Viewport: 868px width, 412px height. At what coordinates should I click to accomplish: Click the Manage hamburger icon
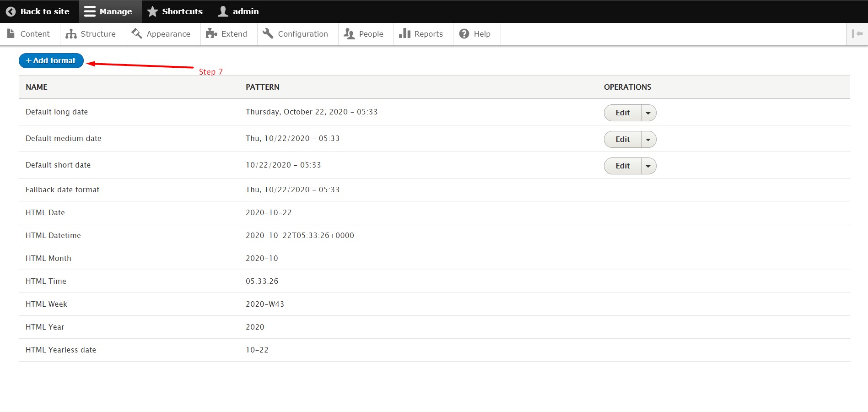(90, 11)
